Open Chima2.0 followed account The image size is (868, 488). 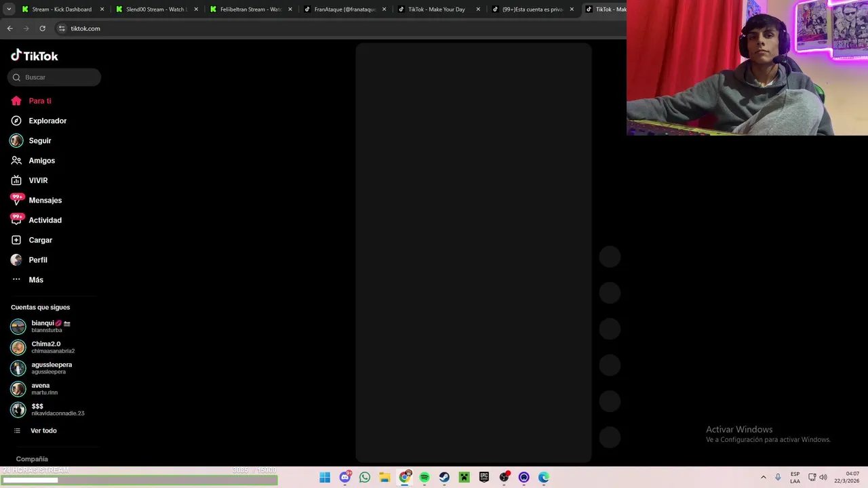click(x=54, y=347)
